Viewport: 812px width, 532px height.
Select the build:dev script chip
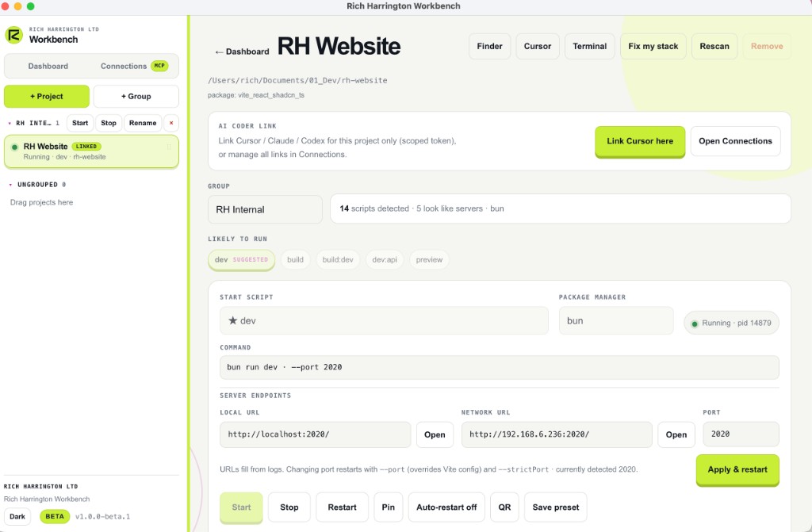tap(338, 260)
